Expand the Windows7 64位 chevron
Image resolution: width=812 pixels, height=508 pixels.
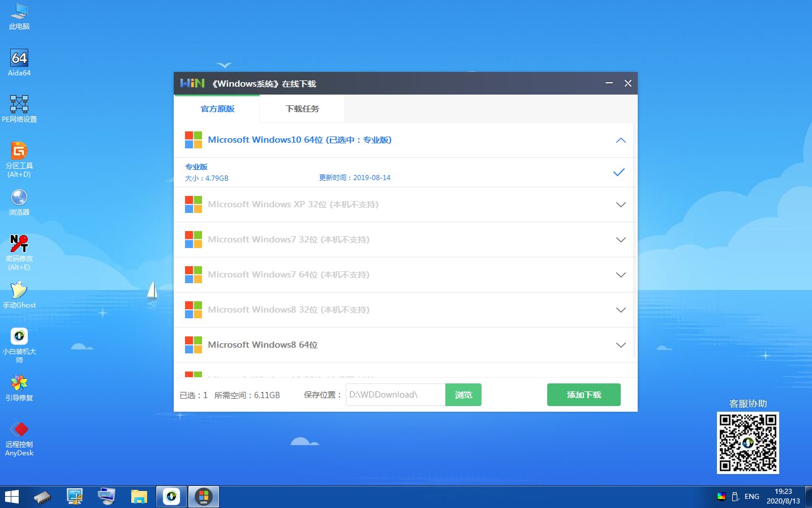[621, 275]
